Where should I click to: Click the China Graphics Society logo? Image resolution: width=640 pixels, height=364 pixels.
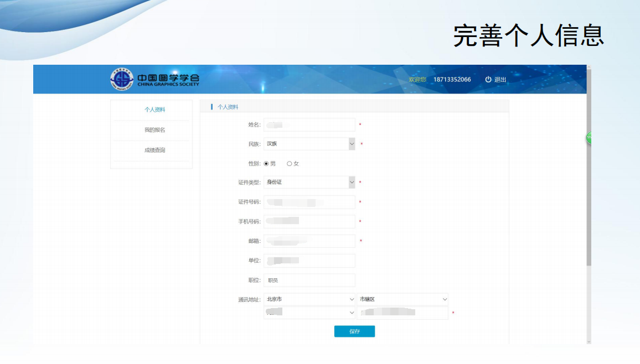(154, 80)
